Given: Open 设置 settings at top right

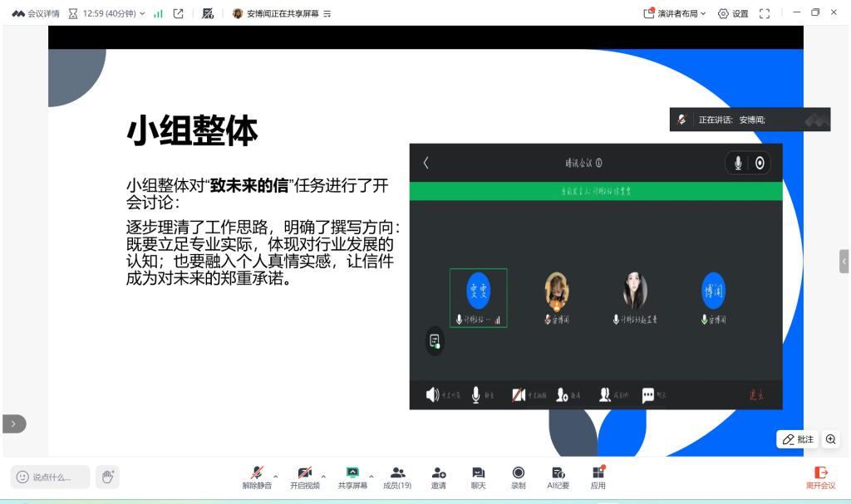Looking at the screenshot, I should tap(733, 13).
